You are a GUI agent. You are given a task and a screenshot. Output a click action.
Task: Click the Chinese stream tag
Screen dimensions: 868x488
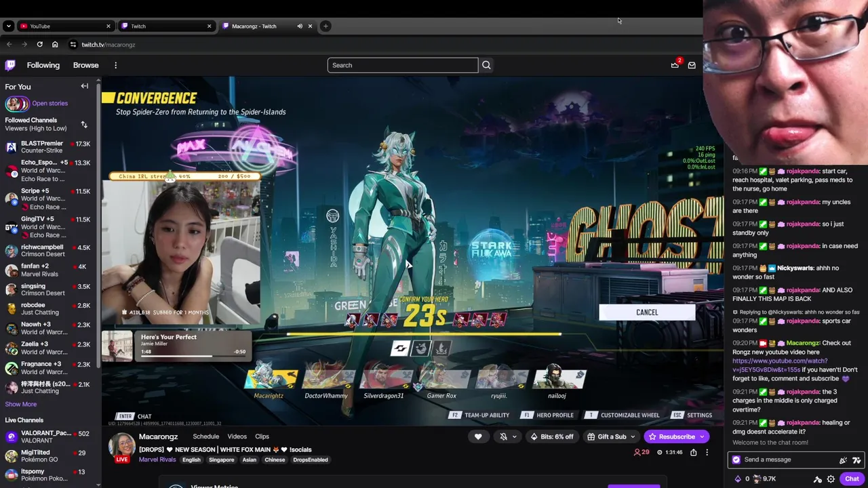pos(275,460)
